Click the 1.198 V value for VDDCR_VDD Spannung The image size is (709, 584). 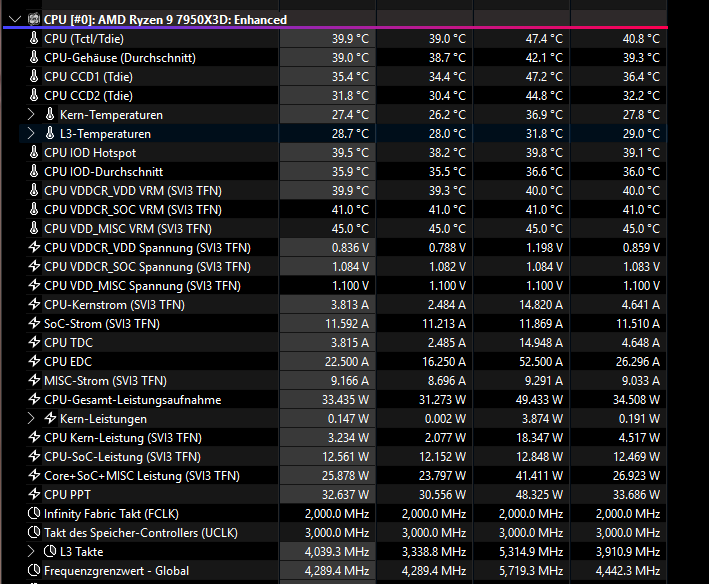pos(544,248)
